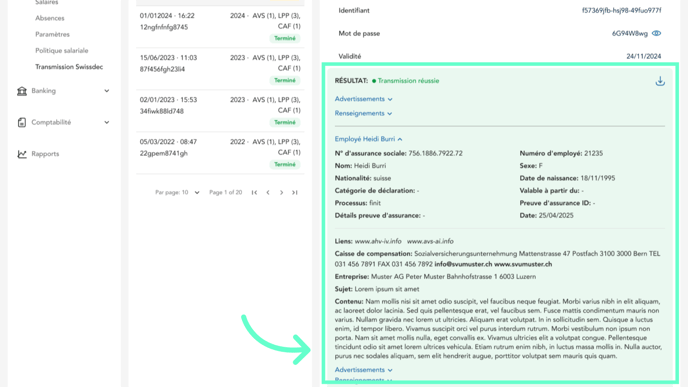
Task: Select the transmission 12ngfnfnfg8745
Action: pyautogui.click(x=220, y=27)
